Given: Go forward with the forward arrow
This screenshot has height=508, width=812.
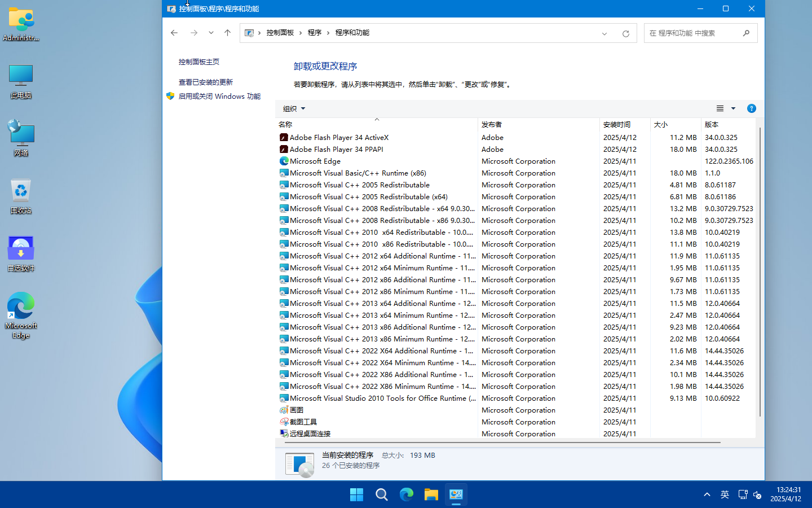Looking at the screenshot, I should coord(194,33).
